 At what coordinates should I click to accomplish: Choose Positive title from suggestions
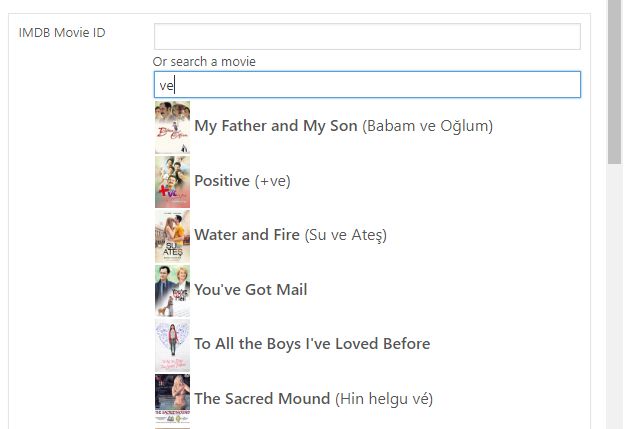coord(221,181)
